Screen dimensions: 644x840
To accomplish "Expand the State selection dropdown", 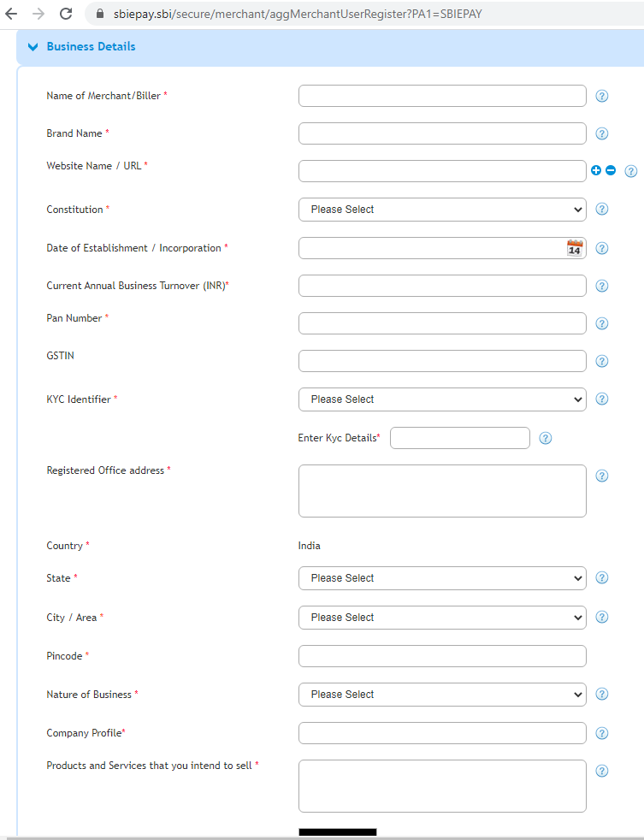I will (441, 577).
